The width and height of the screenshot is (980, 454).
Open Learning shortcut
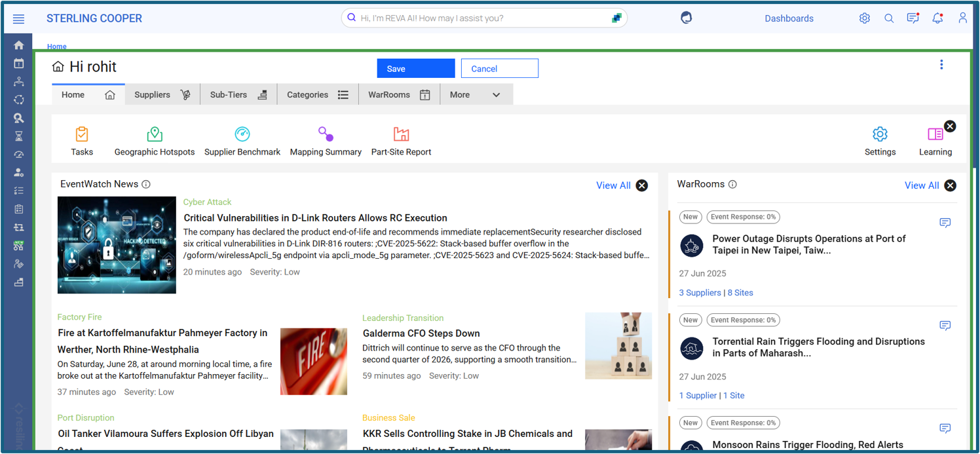coord(935,142)
